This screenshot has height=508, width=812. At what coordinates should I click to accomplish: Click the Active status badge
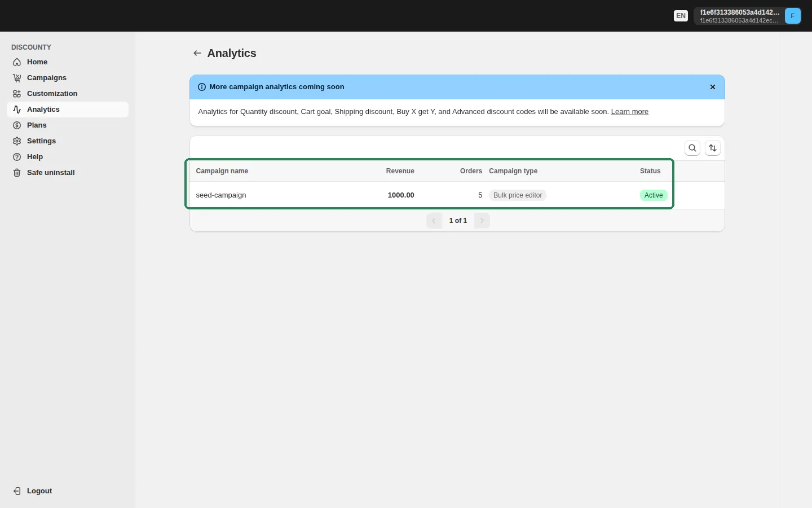click(654, 195)
